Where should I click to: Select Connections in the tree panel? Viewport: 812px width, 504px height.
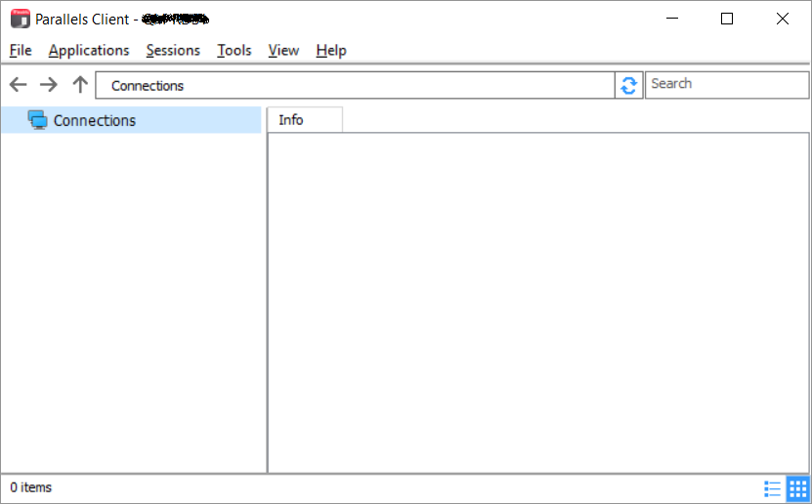pos(131,120)
